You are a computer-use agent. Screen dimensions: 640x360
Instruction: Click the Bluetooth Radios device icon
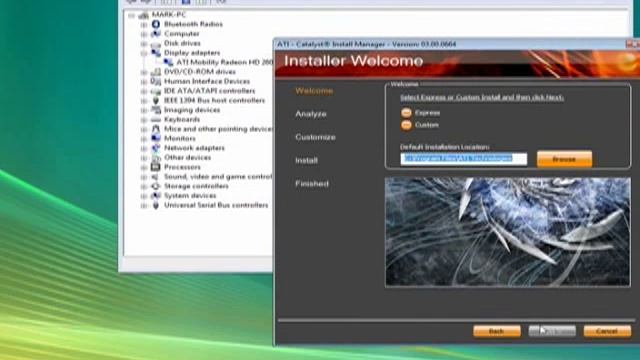coord(156,24)
